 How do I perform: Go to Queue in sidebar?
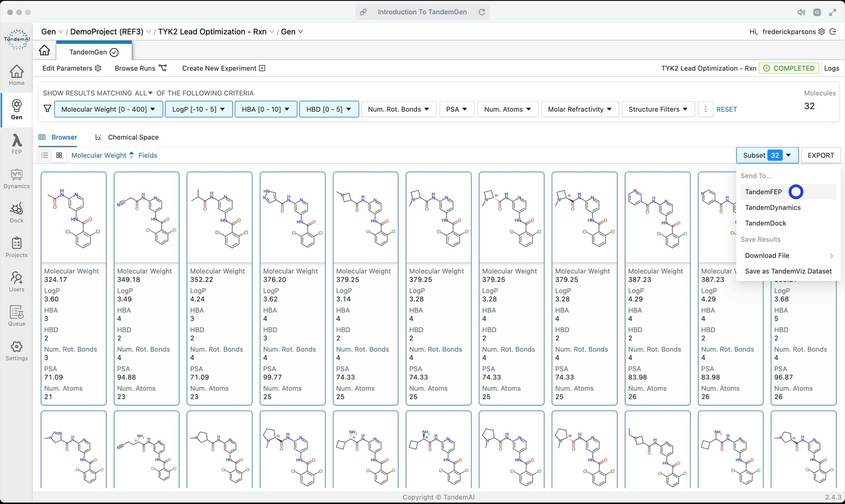click(17, 316)
